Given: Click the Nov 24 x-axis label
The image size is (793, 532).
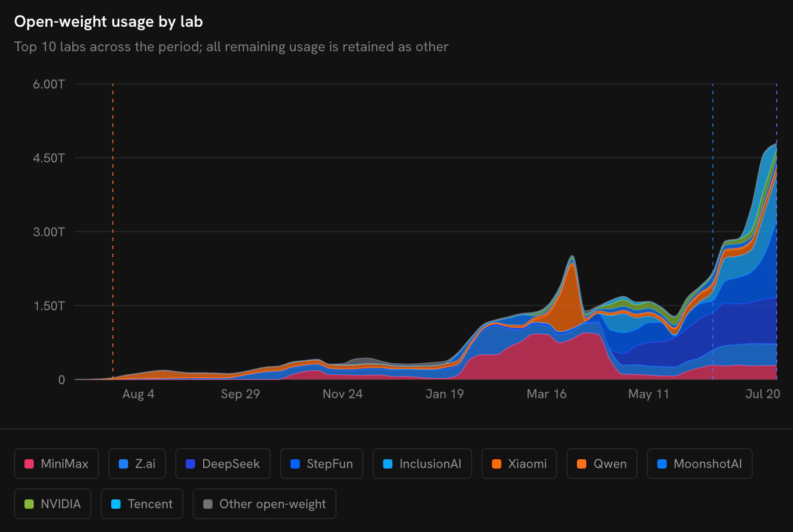Looking at the screenshot, I should (342, 394).
